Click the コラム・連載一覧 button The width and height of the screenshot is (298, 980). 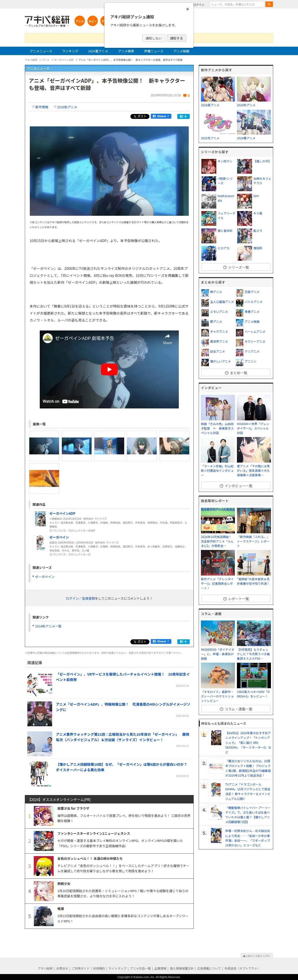click(236, 709)
